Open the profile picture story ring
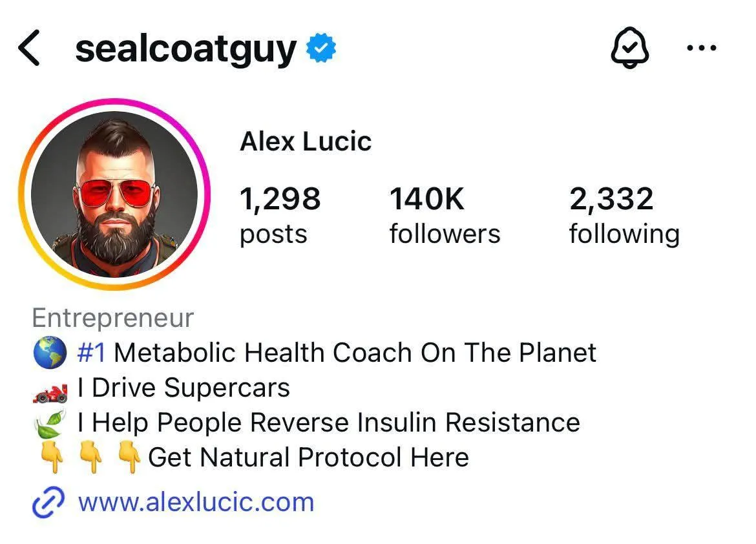 (x=115, y=194)
